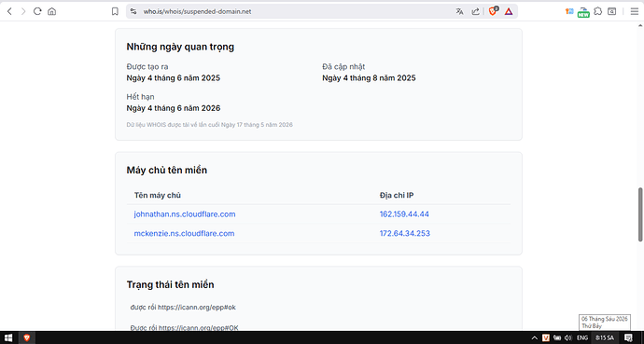
Task: Click status text 'được rồi https://icann.org/epp#ok'
Action: [x=183, y=307]
